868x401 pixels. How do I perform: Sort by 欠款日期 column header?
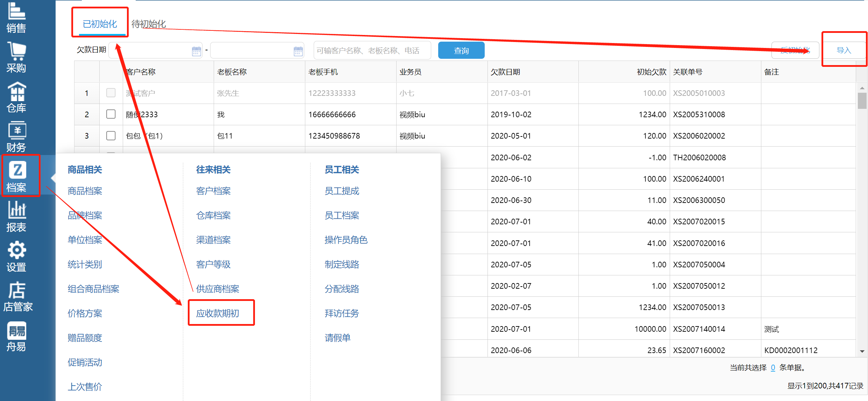click(533, 72)
